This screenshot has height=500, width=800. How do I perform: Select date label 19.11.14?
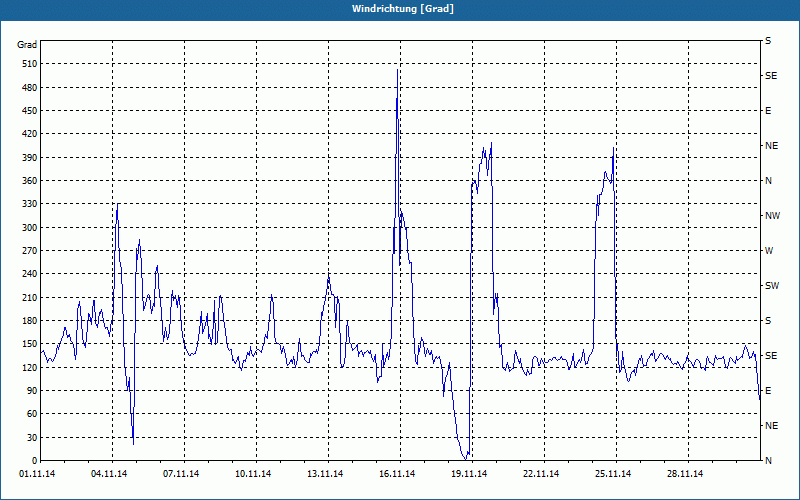tap(469, 474)
